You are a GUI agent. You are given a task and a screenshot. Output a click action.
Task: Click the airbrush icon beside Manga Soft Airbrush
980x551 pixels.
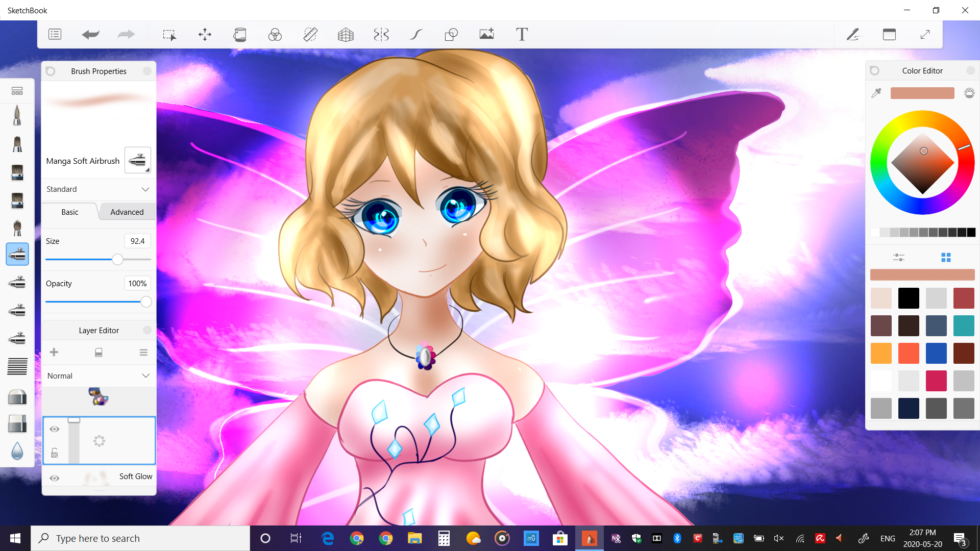click(x=137, y=160)
